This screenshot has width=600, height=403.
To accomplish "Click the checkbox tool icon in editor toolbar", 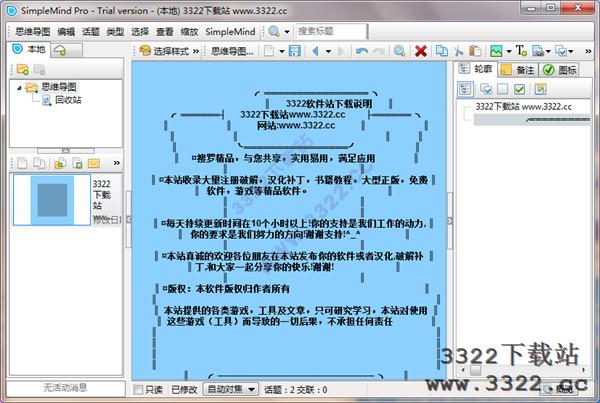I will point(561,51).
